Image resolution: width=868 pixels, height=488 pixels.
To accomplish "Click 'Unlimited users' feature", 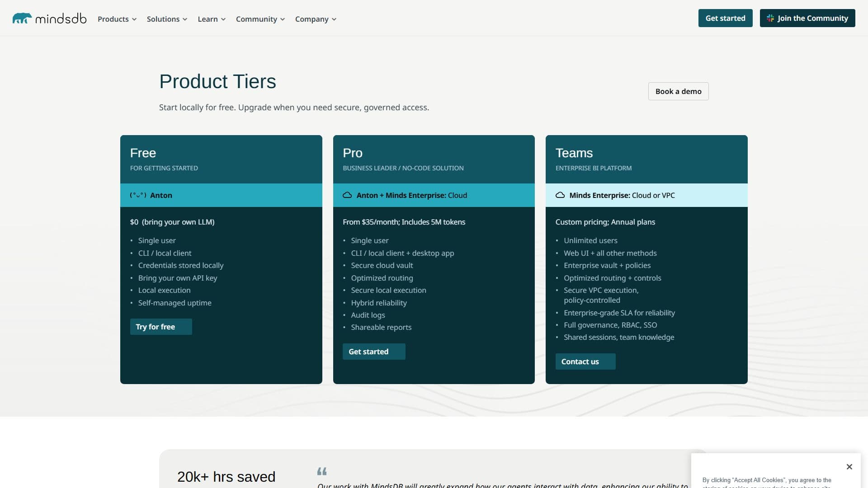I will (590, 240).
